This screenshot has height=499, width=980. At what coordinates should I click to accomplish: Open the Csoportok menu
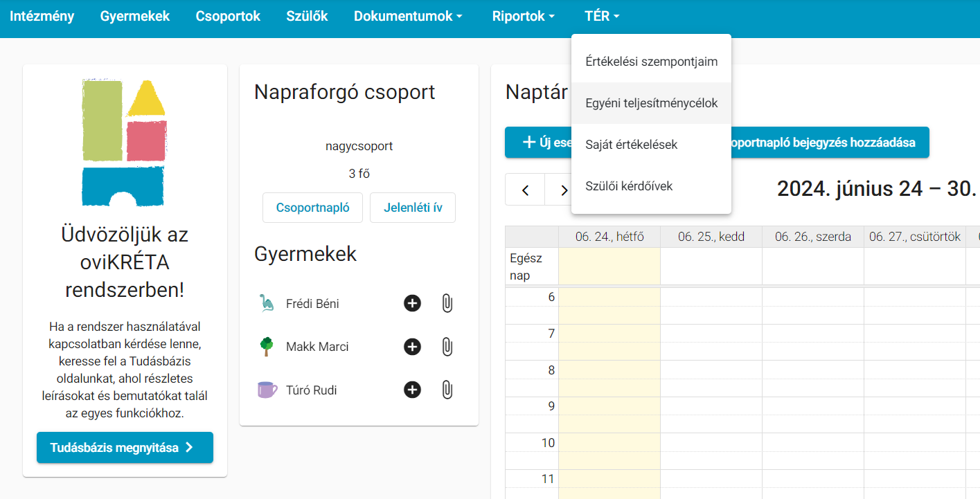pos(228,17)
